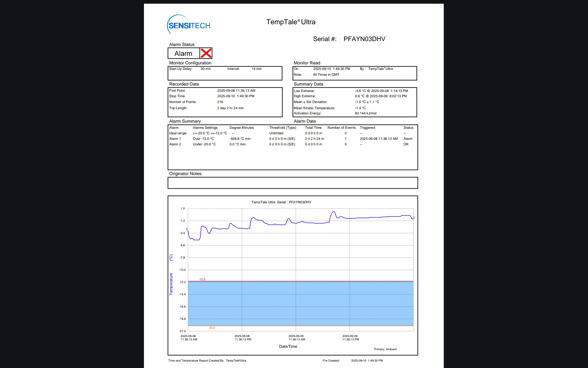Click the Alarm status box label
The image size is (588, 368).
(183, 54)
